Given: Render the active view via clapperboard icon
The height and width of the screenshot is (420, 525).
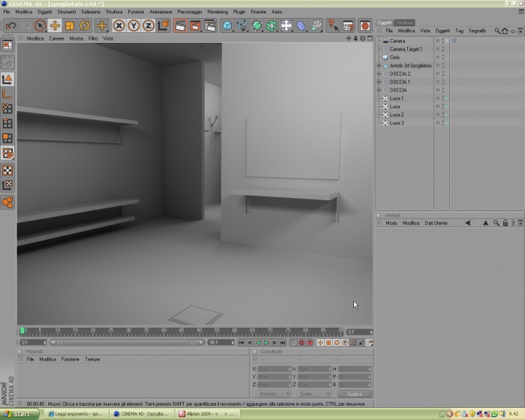Looking at the screenshot, I should pyautogui.click(x=180, y=25).
